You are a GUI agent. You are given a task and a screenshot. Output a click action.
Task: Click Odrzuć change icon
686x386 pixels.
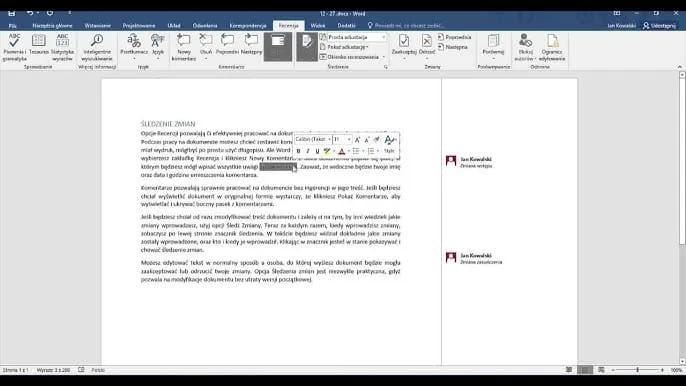(x=427, y=41)
